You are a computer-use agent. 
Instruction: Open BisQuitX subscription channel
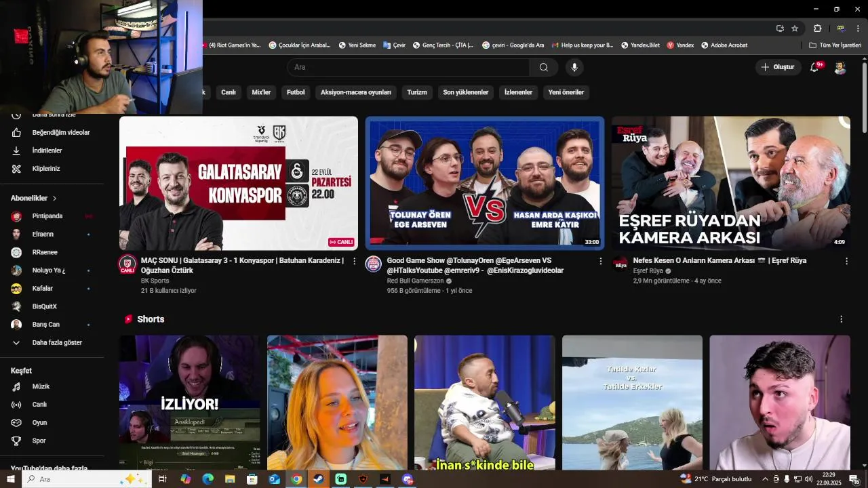pyautogui.click(x=52, y=306)
